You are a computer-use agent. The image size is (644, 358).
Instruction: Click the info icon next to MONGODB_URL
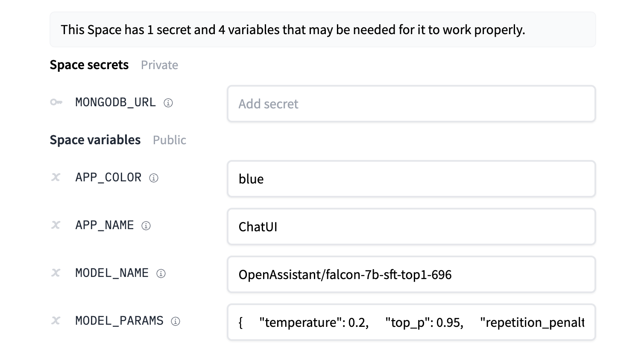pyautogui.click(x=168, y=103)
